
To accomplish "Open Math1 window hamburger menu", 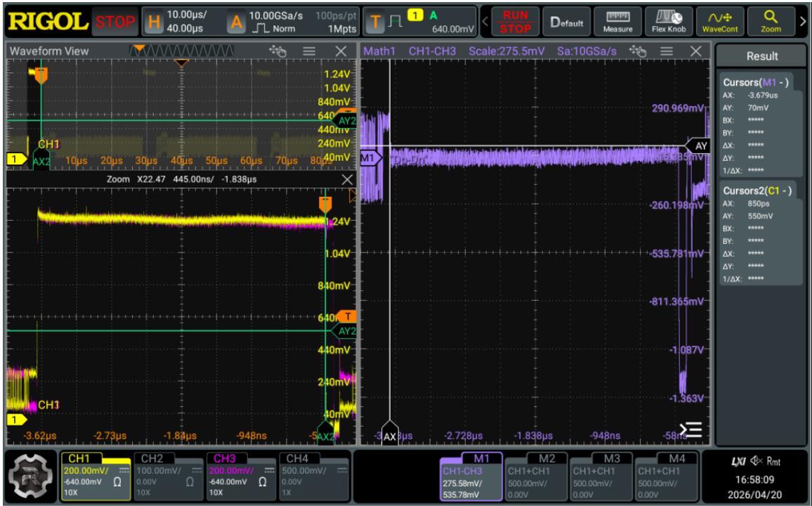I will coord(667,51).
